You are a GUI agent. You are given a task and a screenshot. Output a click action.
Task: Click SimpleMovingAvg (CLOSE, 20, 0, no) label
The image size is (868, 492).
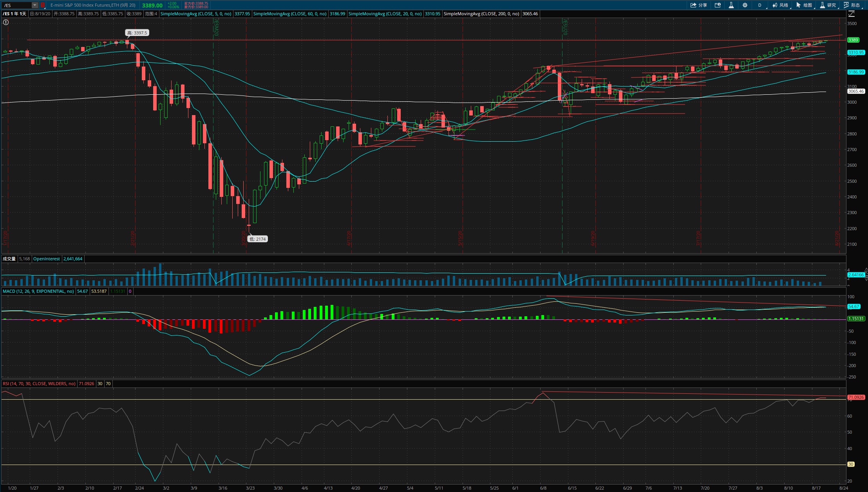[385, 14]
